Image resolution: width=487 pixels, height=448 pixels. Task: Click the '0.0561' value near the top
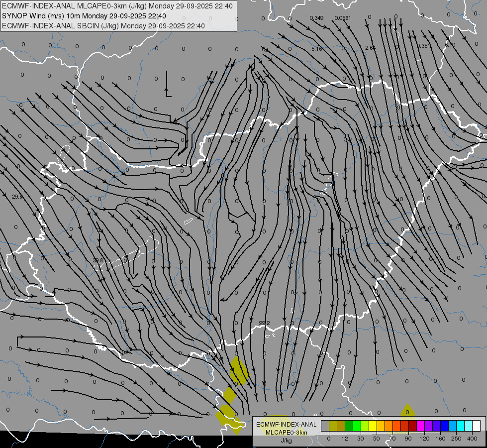[x=343, y=18]
